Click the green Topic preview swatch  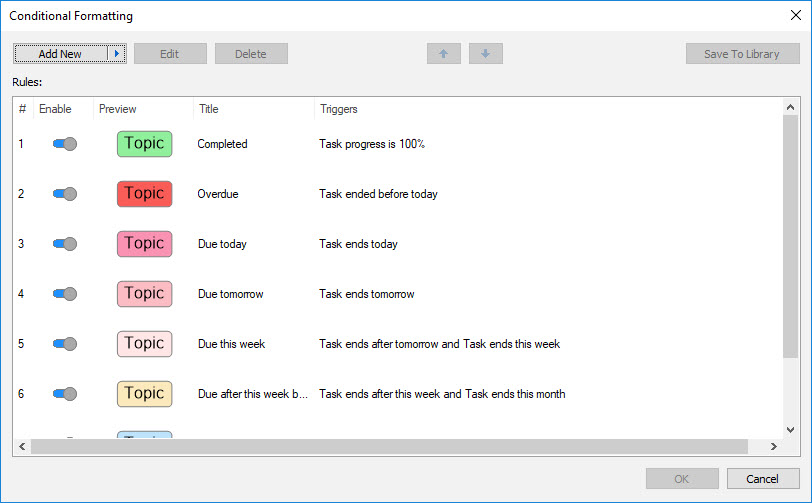point(144,144)
